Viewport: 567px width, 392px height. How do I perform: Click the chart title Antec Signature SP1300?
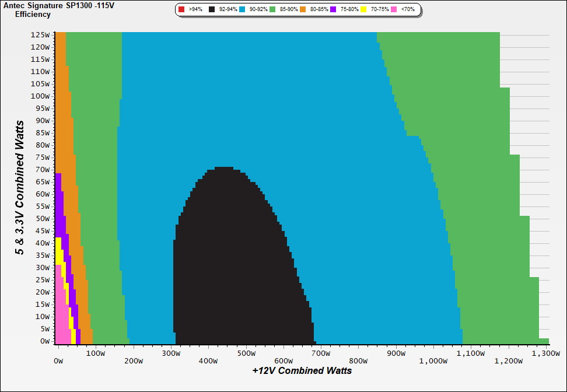[x=59, y=5]
